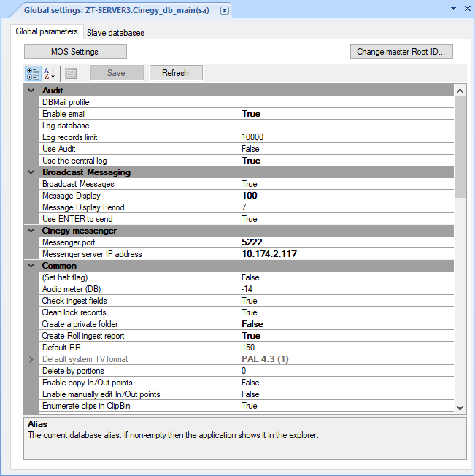Sort properties alphabetically with A-Z icon
The height and width of the screenshot is (476, 475).
click(x=50, y=73)
